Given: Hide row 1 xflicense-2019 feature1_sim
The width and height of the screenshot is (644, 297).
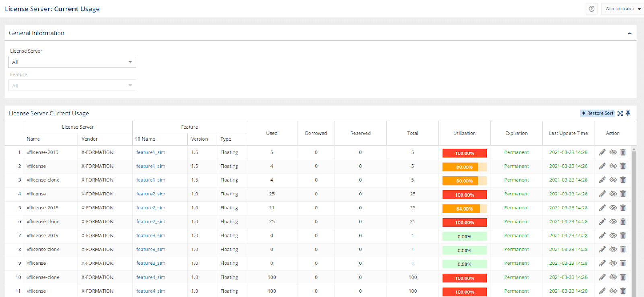Looking at the screenshot, I should (x=613, y=152).
